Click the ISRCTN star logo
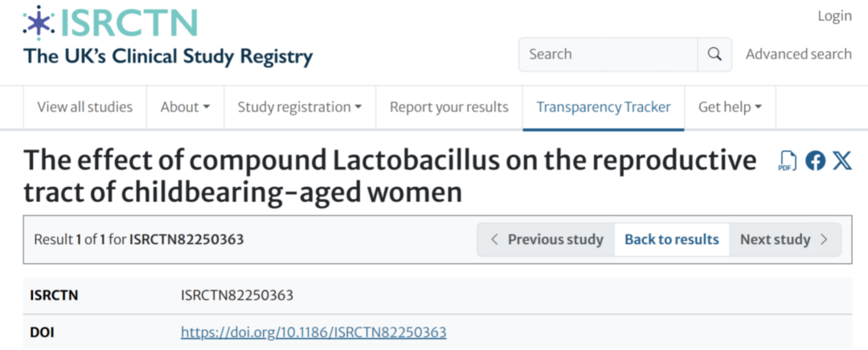The image size is (868, 350). (x=39, y=22)
